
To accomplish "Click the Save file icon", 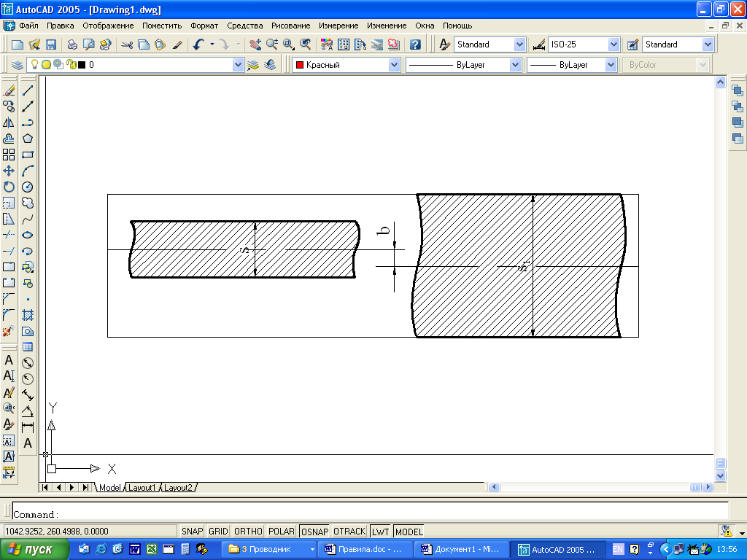I will point(51,44).
